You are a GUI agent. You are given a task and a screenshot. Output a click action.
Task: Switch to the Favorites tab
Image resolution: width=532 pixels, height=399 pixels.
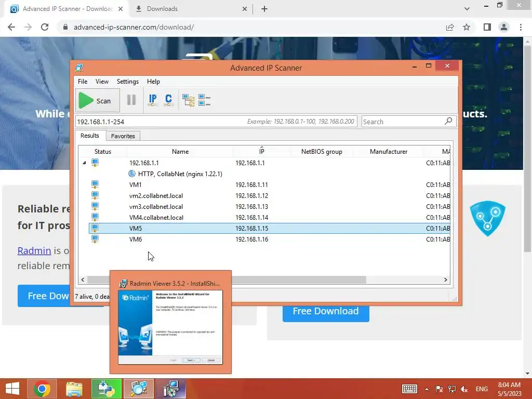pos(123,136)
